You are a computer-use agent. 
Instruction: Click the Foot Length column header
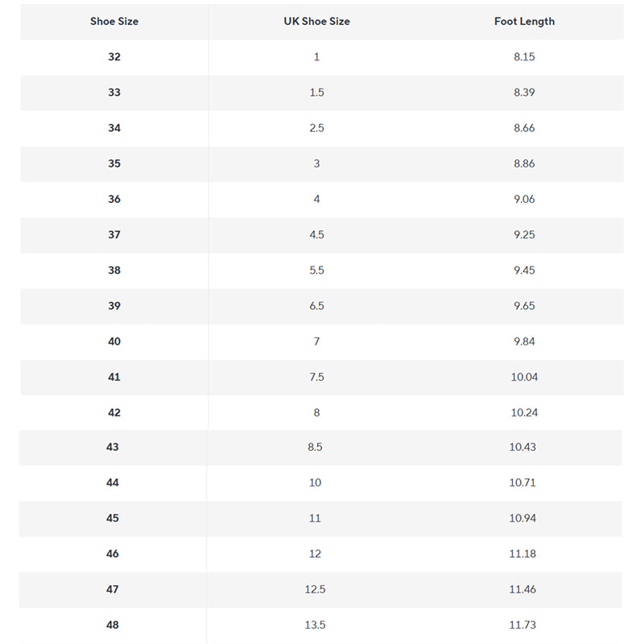click(524, 22)
